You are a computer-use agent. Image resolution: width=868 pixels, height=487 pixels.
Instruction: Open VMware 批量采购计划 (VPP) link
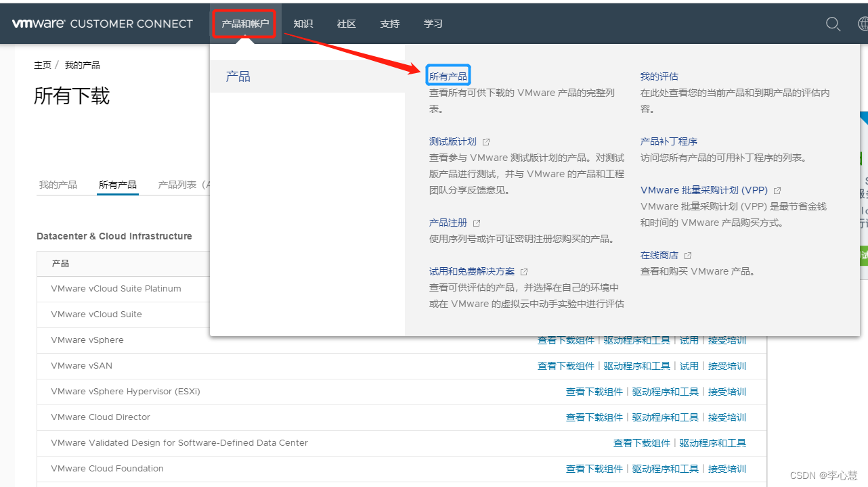click(704, 190)
